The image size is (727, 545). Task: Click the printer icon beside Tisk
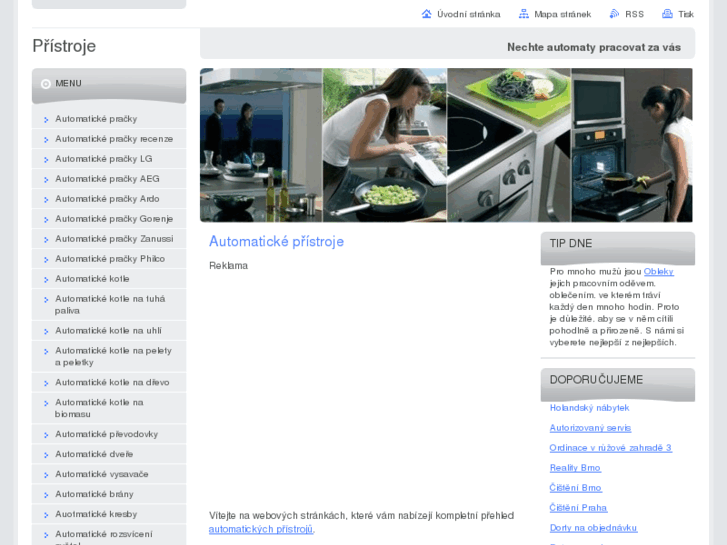(x=667, y=14)
